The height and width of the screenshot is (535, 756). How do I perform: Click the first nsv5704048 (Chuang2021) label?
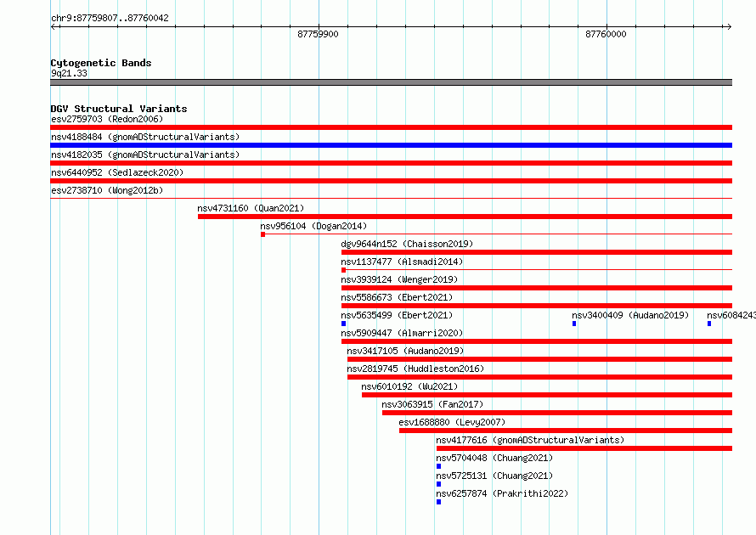point(494,458)
